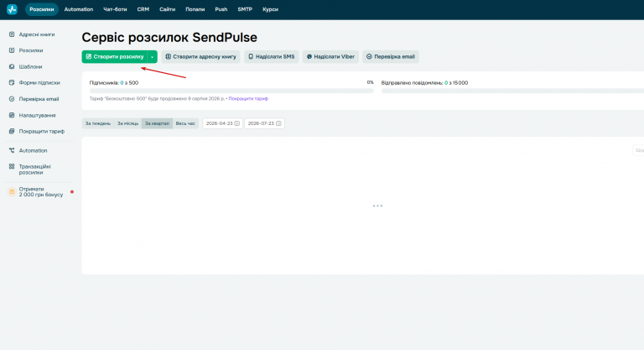
Task: Select the Push tab
Action: [221, 9]
